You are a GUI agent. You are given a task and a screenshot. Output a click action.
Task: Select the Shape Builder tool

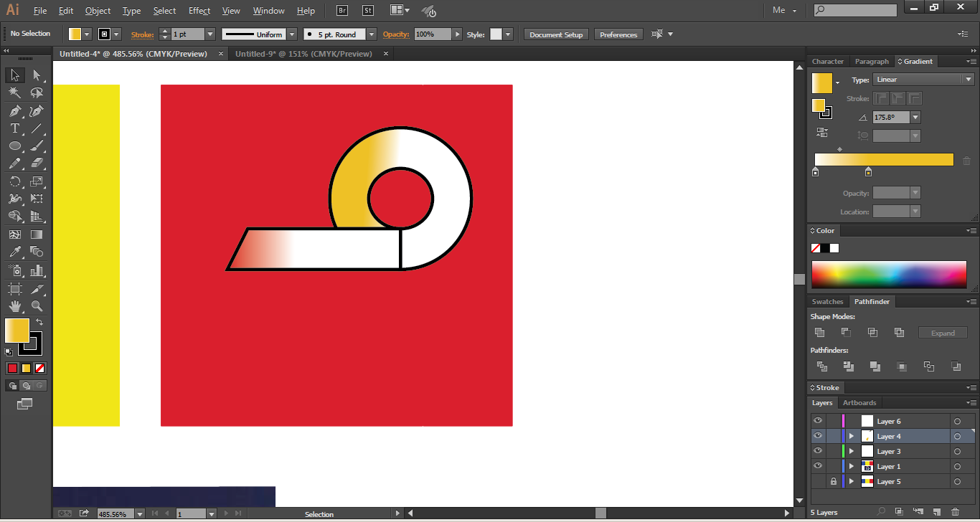[15, 217]
